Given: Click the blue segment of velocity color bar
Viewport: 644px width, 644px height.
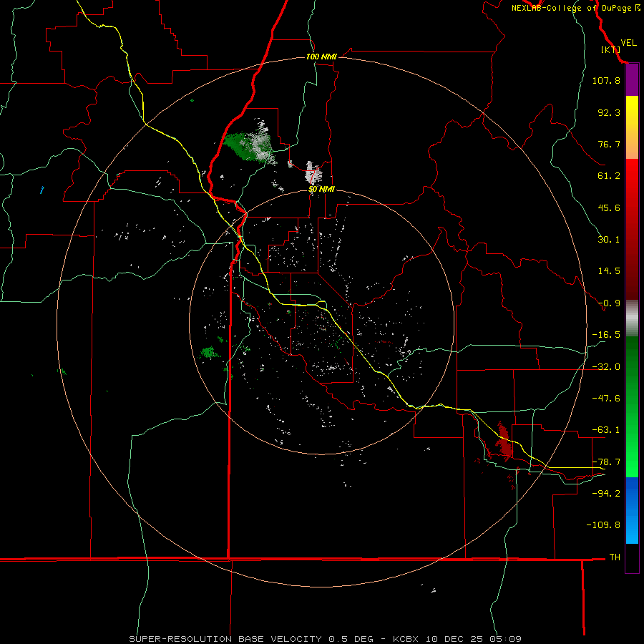Looking at the screenshot, I should tap(632, 510).
